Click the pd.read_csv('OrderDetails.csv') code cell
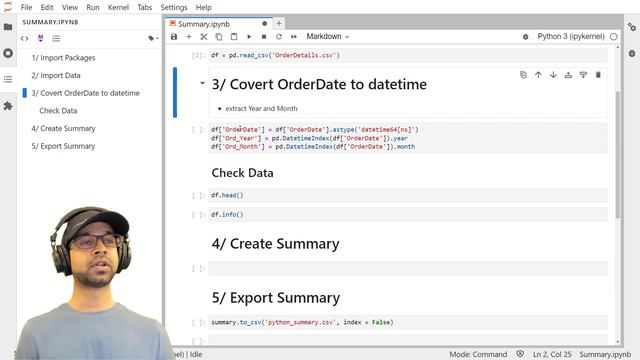The height and width of the screenshot is (360, 640). [408, 56]
